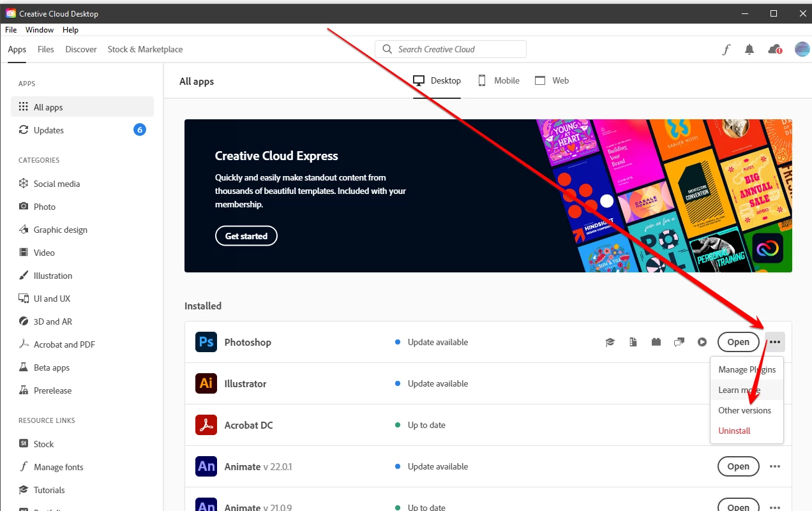Click the Prerelease category icon

tap(24, 390)
